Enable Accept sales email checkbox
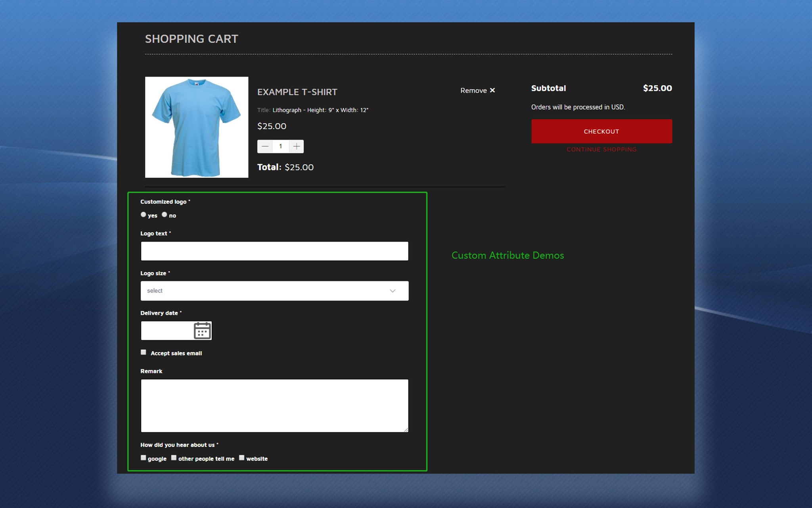This screenshot has height=508, width=812. tap(144, 352)
